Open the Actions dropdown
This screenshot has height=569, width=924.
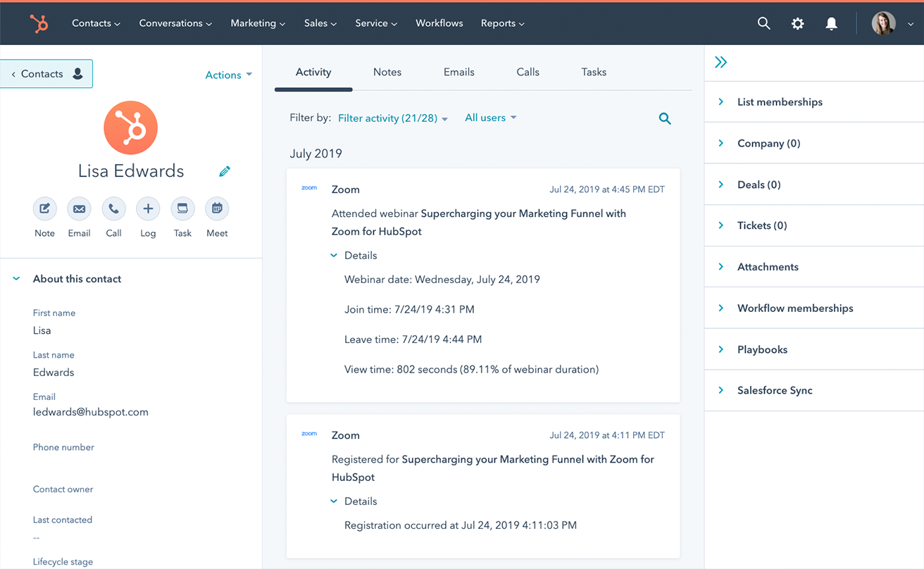(x=228, y=75)
